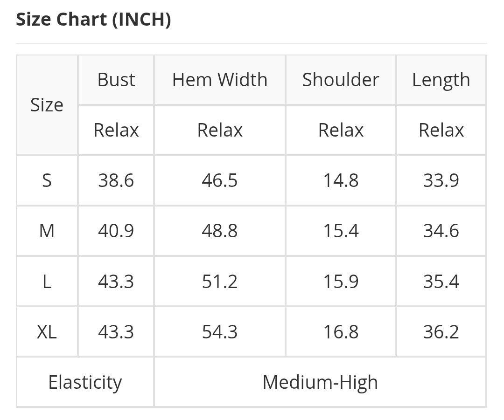Select the Size column header cell
504x420 pixels.
(x=47, y=105)
